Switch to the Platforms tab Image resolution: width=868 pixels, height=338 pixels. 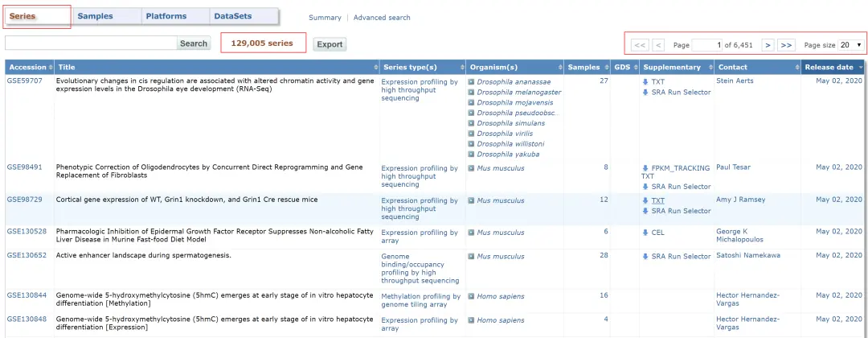(166, 16)
